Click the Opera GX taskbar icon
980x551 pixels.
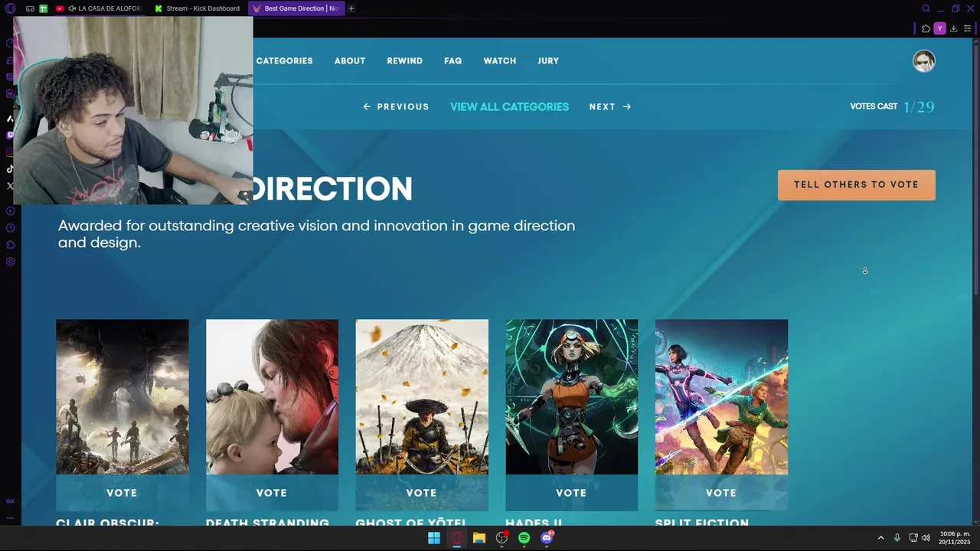coord(457,538)
